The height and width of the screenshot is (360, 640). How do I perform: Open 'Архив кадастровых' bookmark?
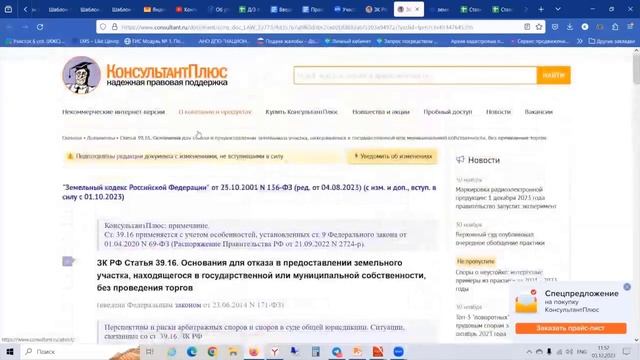[477, 41]
